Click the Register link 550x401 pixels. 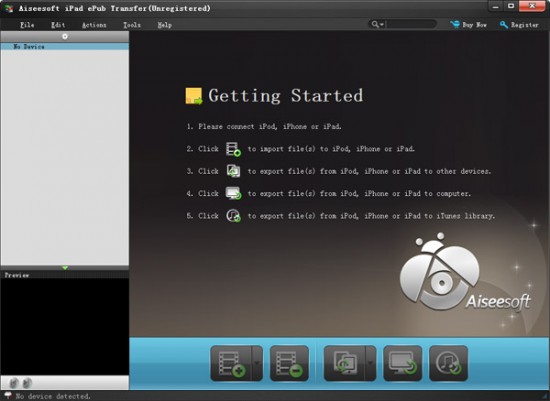pos(524,25)
